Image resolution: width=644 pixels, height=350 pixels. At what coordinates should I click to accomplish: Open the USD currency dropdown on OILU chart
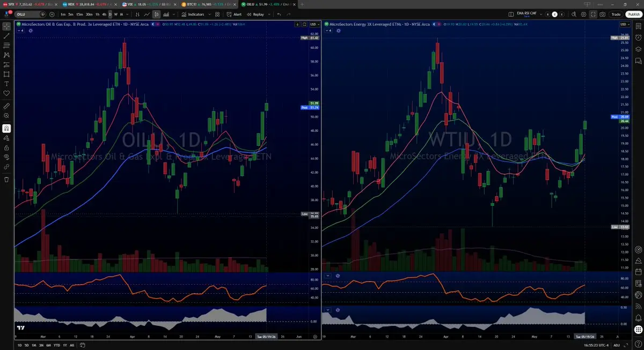tap(314, 24)
